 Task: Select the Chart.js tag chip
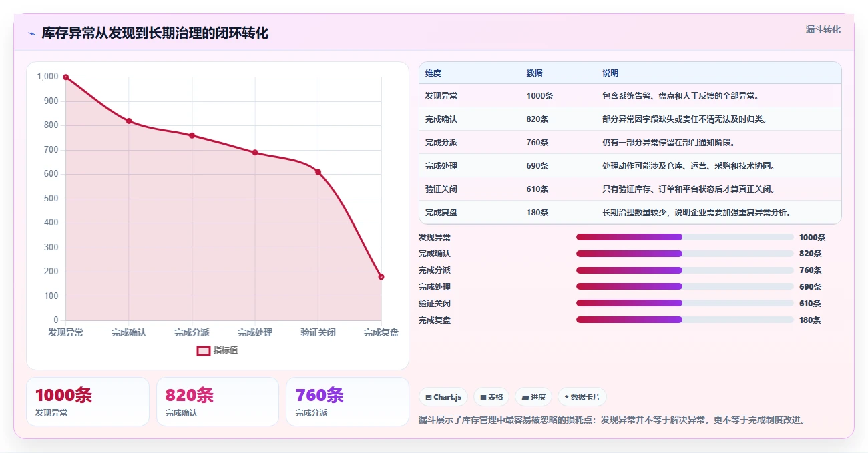(443, 397)
